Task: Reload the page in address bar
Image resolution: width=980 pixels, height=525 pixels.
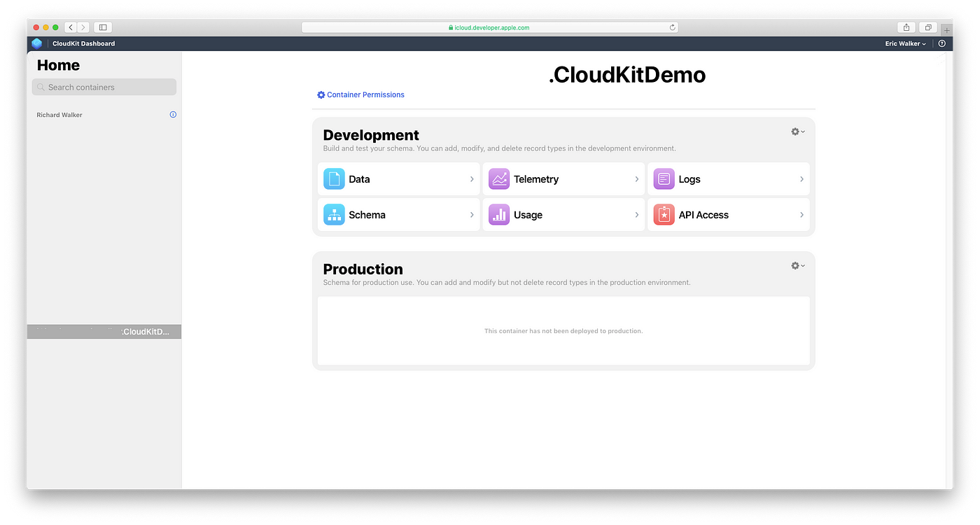Action: click(x=673, y=27)
